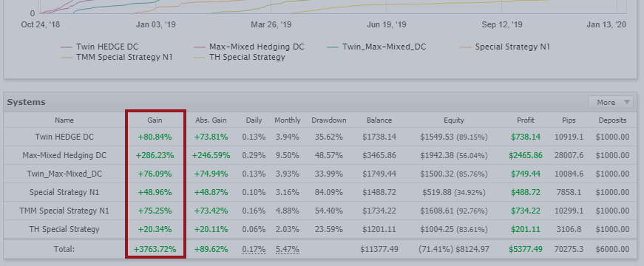This screenshot has width=644, height=266.
Task: Select the $1608.61 equity cell
Action: [x=454, y=211]
